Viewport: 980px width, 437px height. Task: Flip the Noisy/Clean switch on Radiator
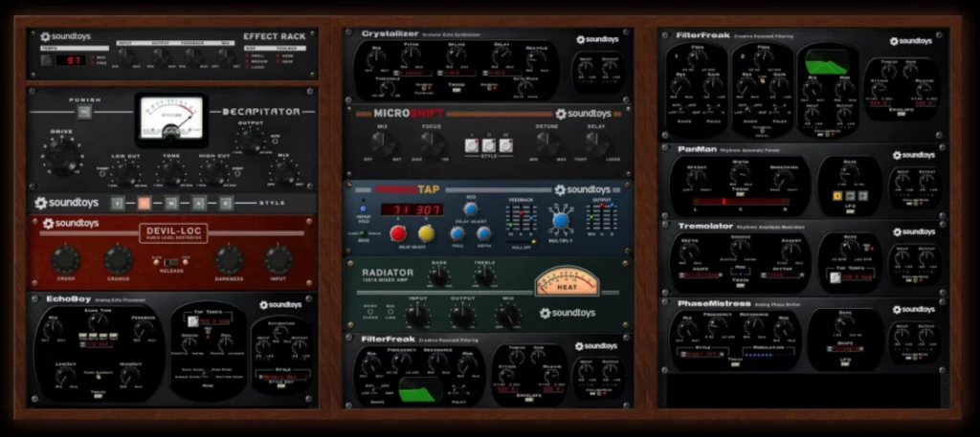[370, 311]
